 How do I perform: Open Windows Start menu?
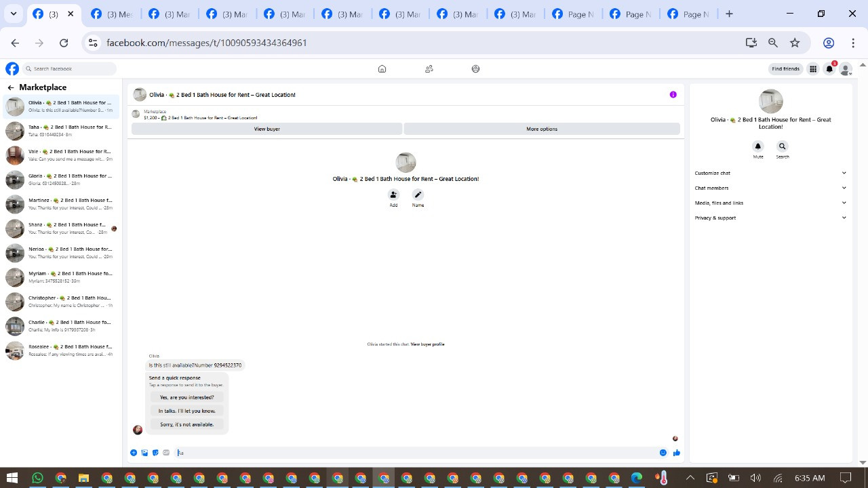pyautogui.click(x=12, y=478)
